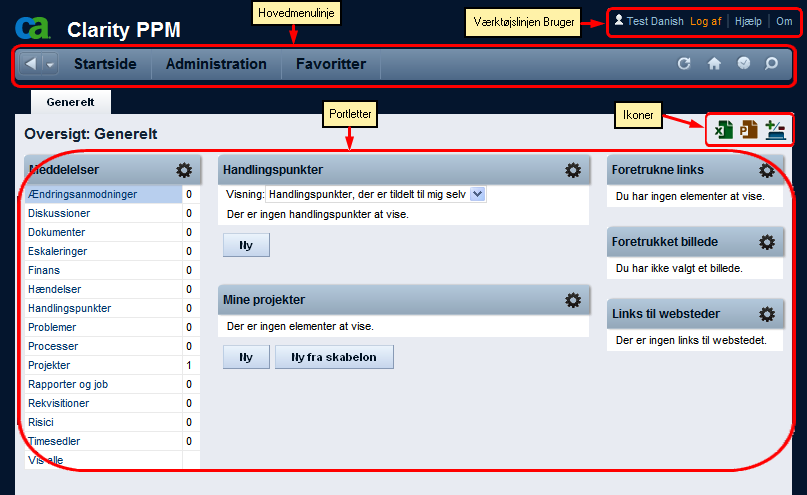Open the personalize page plus-minus icon

[x=775, y=130]
